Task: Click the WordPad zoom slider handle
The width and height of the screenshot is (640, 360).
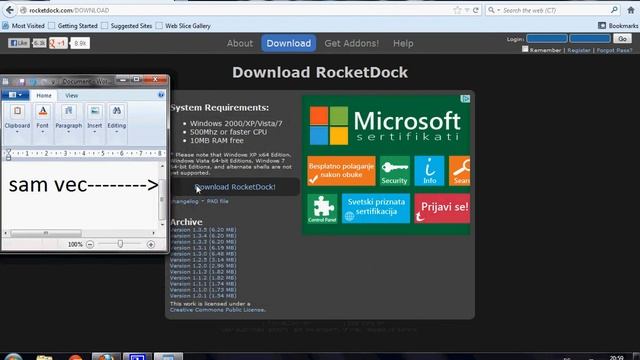Action: tap(120, 244)
